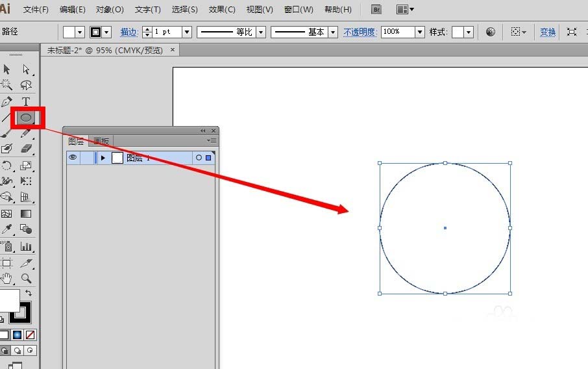The width and height of the screenshot is (588, 369).
Task: Select the 图层 1 thumbnail
Action: click(117, 158)
